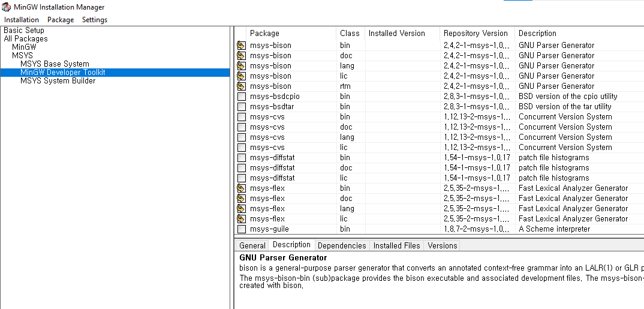This screenshot has width=644, height=309.
Task: Select the msys-bsdcpio package name
Action: pyautogui.click(x=275, y=97)
